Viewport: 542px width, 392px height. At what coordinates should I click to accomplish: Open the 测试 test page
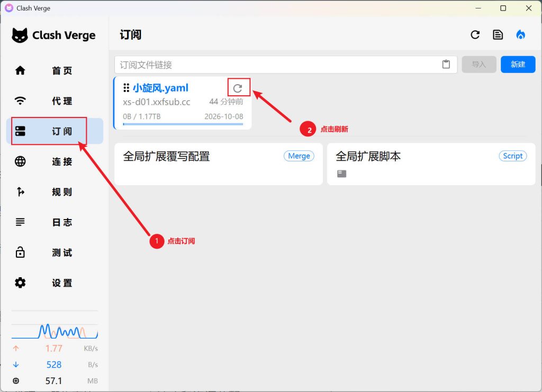tap(55, 253)
